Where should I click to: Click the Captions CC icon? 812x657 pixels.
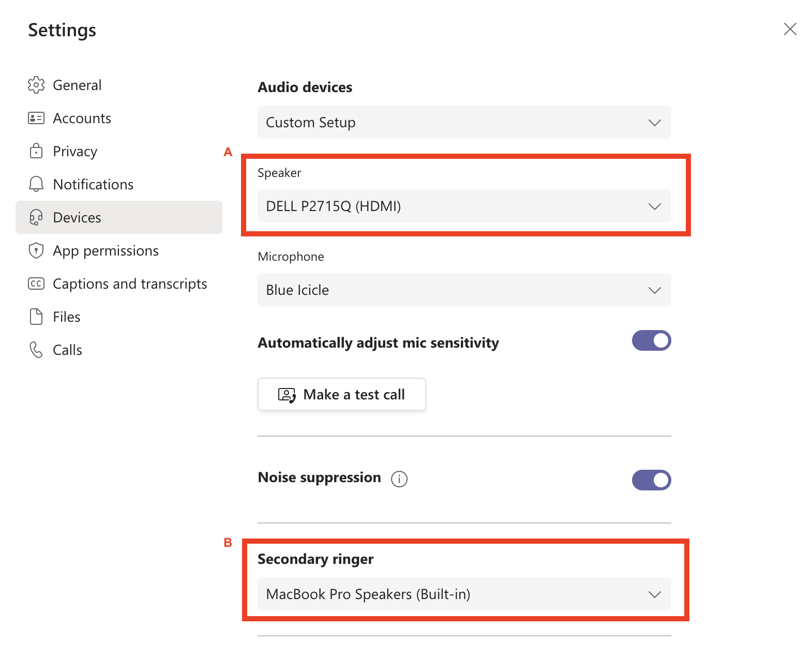[36, 283]
